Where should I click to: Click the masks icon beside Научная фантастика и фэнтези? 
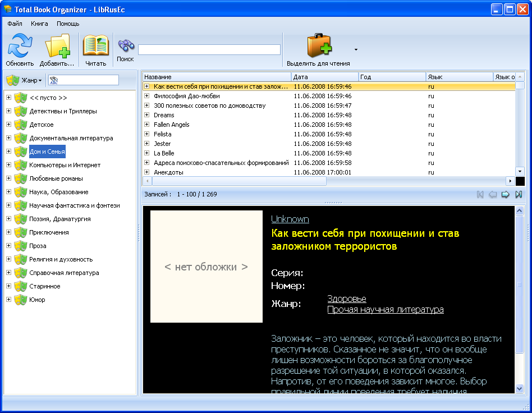(21, 205)
